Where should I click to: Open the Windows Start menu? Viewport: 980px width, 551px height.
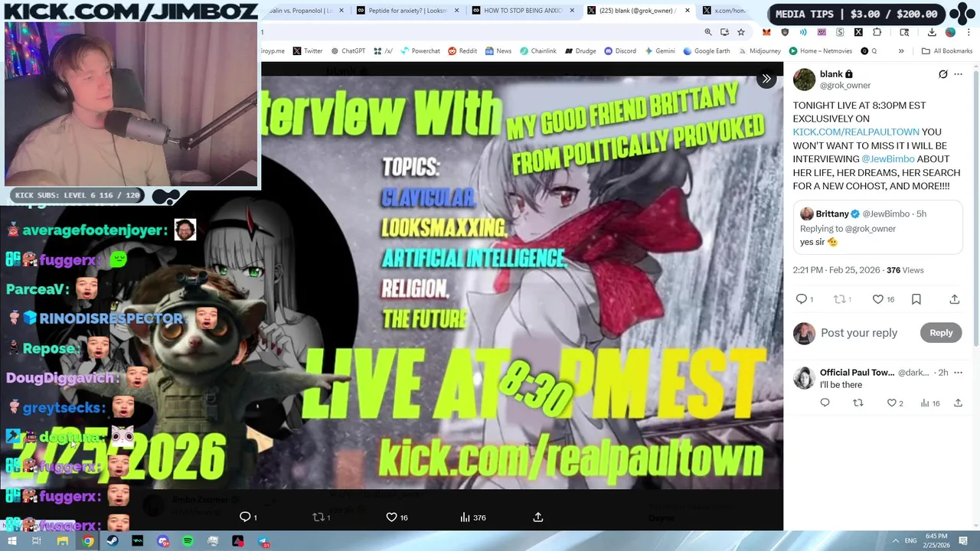(11, 541)
